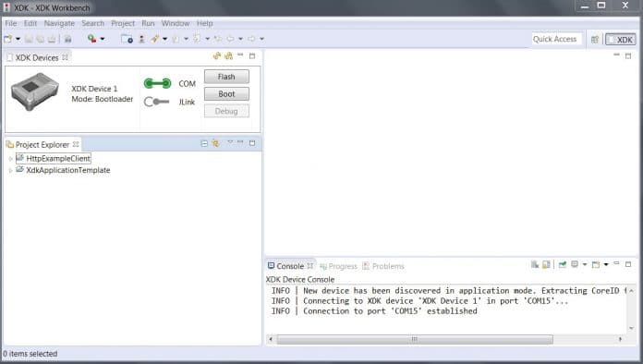This screenshot has height=364, width=643.
Task: Click the Boot button
Action: tap(226, 94)
